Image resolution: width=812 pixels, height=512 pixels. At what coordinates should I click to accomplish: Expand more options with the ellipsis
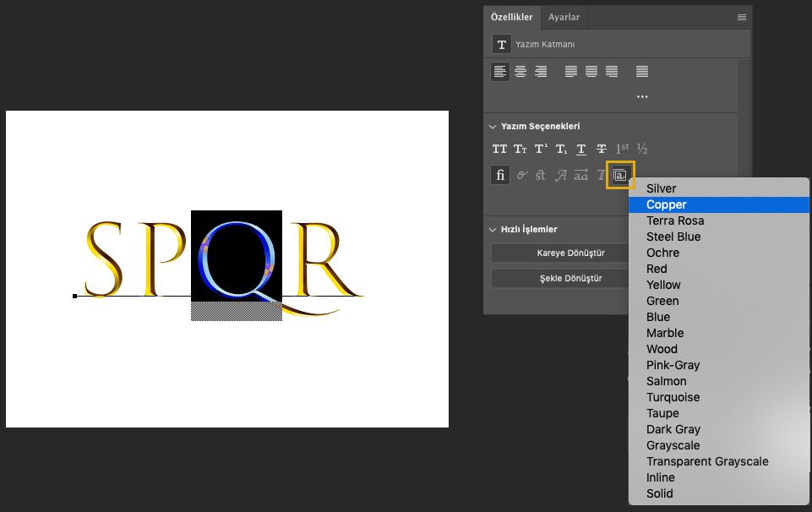pos(642,95)
